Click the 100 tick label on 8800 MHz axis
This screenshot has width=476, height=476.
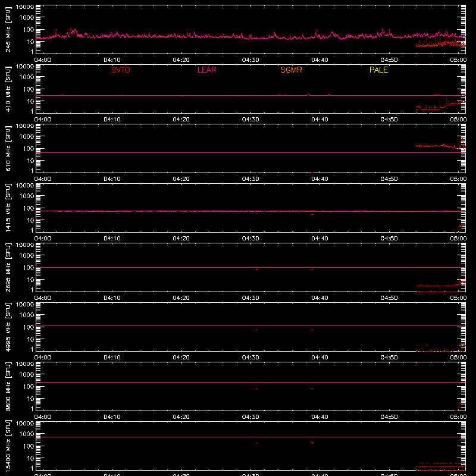click(29, 386)
